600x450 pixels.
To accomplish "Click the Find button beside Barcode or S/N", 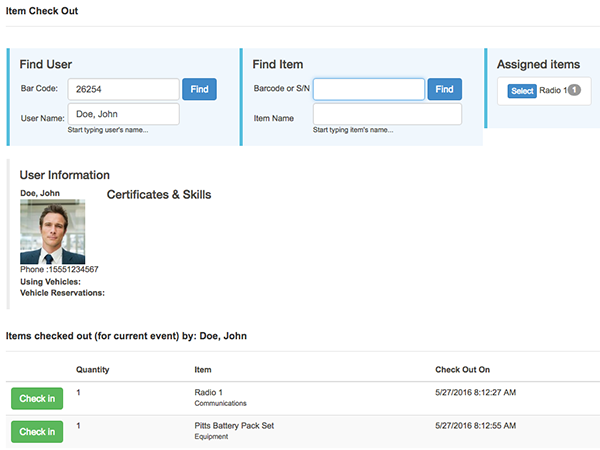I will pyautogui.click(x=444, y=89).
